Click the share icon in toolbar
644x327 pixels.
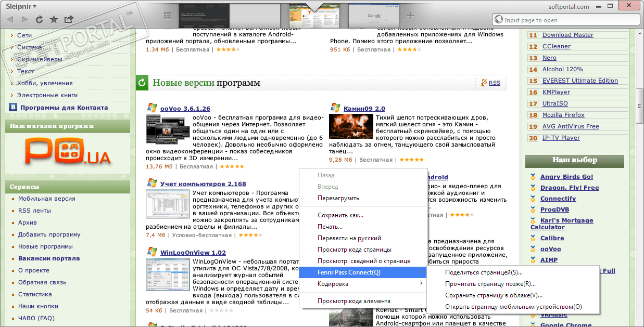pyautogui.click(x=69, y=19)
